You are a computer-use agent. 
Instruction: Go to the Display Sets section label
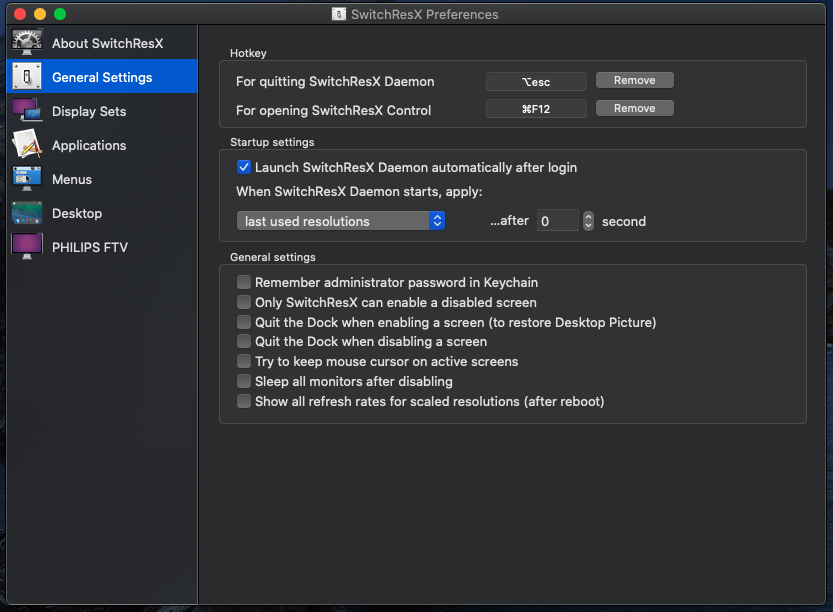(x=89, y=112)
